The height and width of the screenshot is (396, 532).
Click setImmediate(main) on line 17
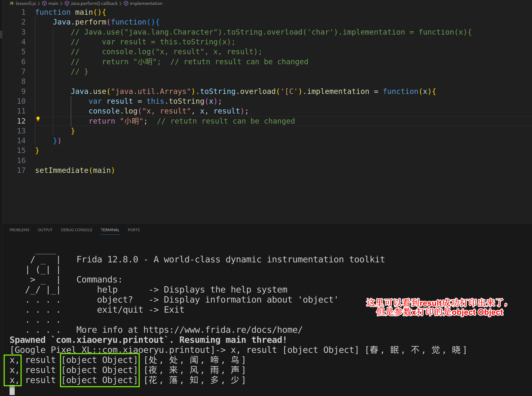click(x=75, y=170)
